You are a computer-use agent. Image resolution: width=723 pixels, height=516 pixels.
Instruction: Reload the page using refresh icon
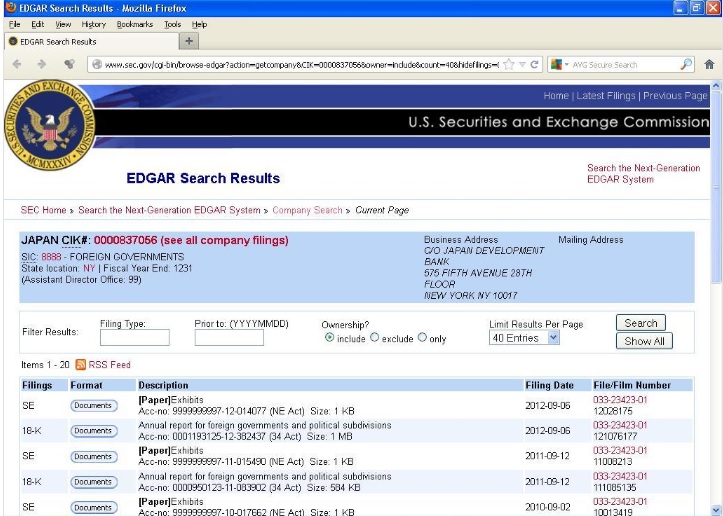pos(535,64)
